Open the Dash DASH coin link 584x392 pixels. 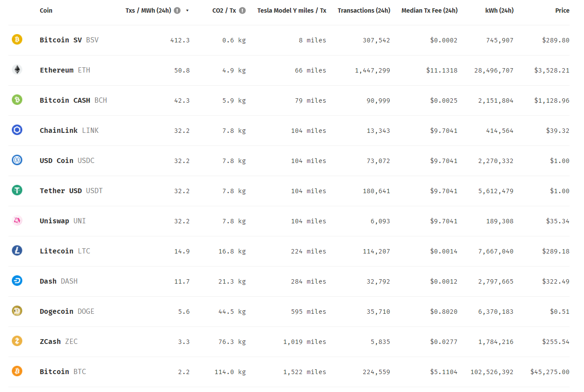click(59, 281)
